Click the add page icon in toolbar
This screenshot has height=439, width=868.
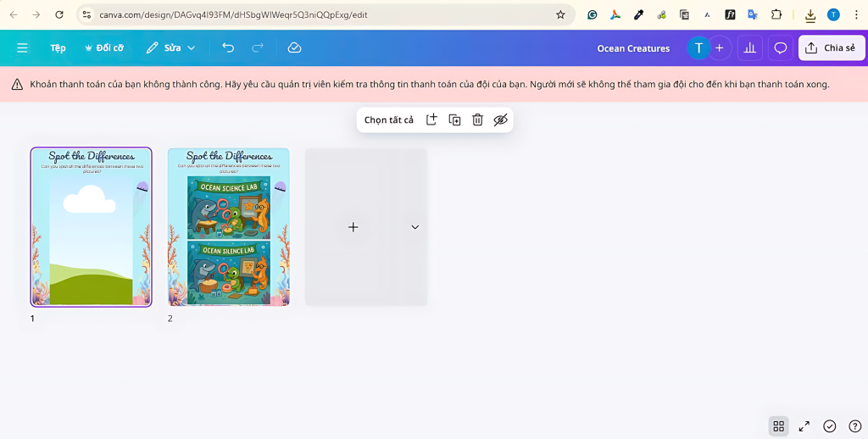[431, 120]
